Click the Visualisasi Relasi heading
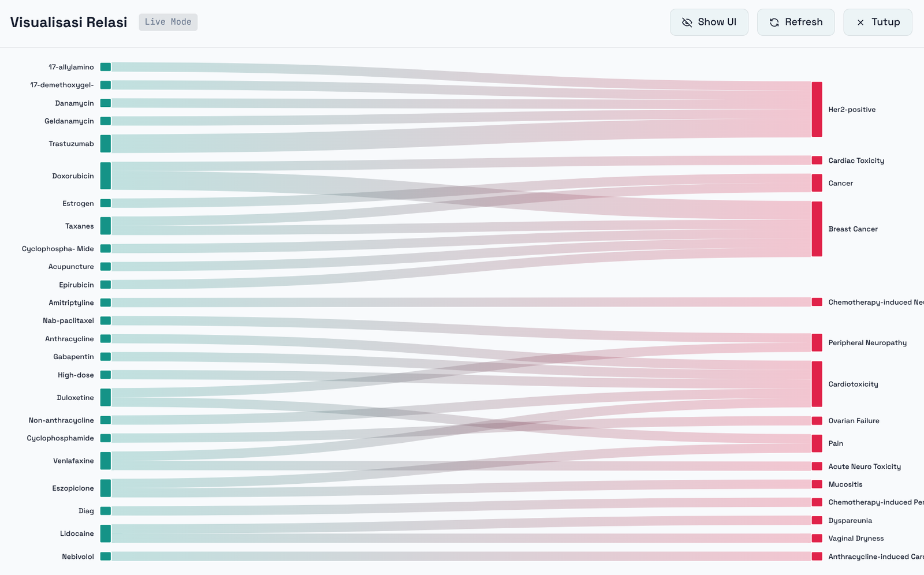 click(x=69, y=23)
